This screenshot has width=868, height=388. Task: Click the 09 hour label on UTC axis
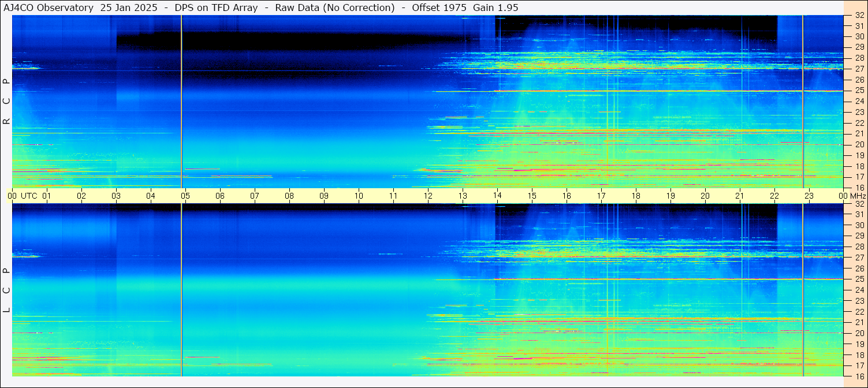(324, 196)
